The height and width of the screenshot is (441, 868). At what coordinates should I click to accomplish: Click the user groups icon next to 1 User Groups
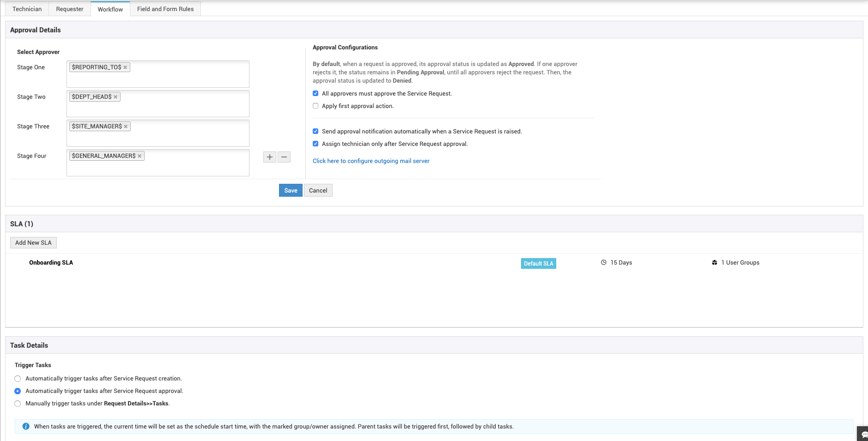click(x=715, y=262)
